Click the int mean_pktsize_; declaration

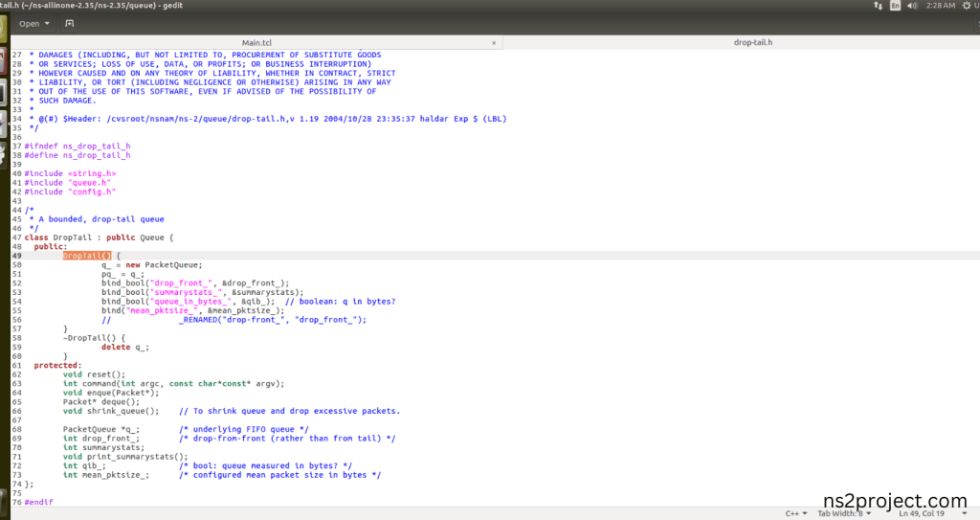tap(106, 475)
